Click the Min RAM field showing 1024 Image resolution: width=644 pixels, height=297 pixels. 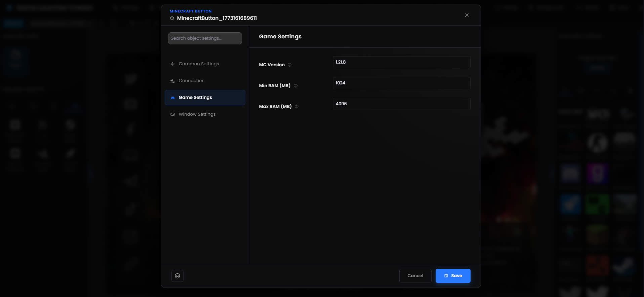[x=401, y=83]
